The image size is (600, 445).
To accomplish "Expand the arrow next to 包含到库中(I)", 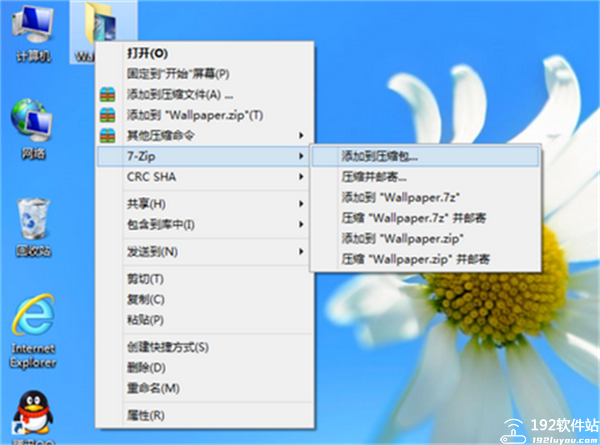I will [x=302, y=224].
